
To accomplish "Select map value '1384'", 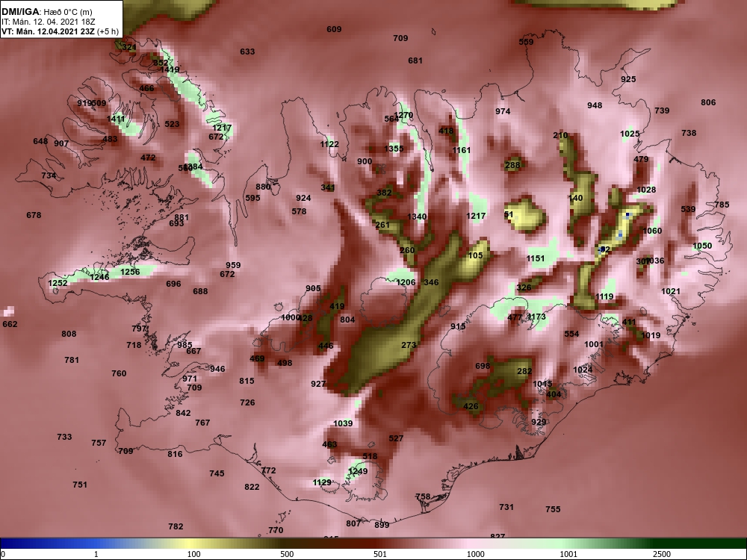I will (193, 167).
